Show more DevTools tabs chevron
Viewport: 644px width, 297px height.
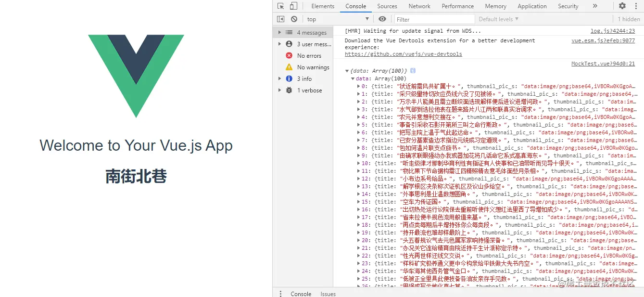click(595, 6)
